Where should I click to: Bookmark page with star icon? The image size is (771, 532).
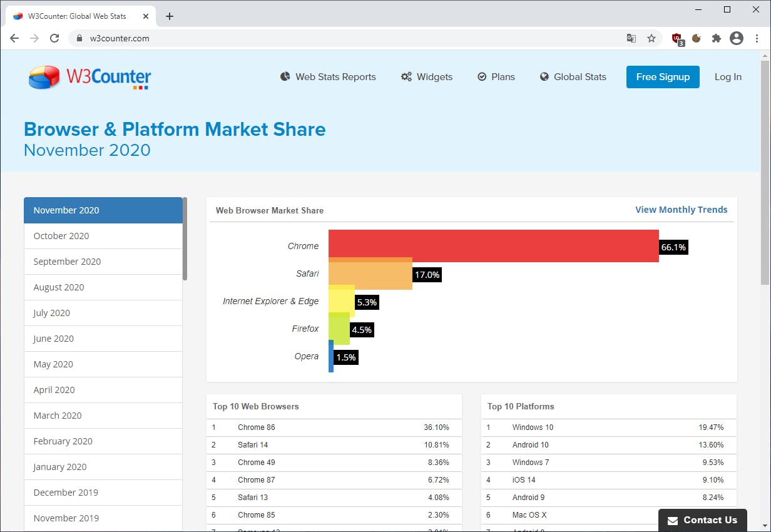click(x=651, y=38)
